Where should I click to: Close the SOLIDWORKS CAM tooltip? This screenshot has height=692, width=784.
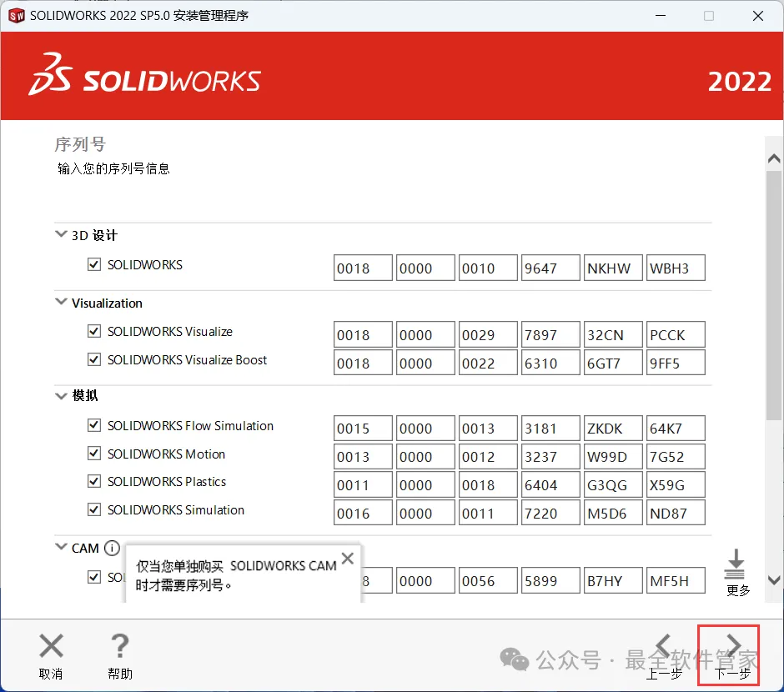[348, 558]
